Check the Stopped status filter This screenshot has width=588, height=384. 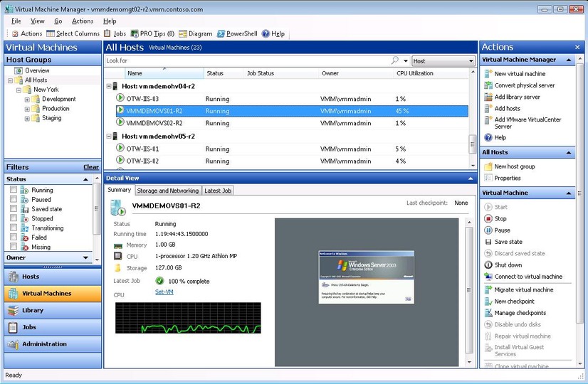(14, 218)
